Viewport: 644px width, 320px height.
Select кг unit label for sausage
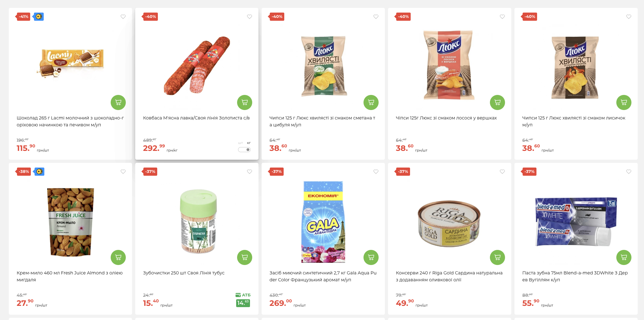click(249, 143)
